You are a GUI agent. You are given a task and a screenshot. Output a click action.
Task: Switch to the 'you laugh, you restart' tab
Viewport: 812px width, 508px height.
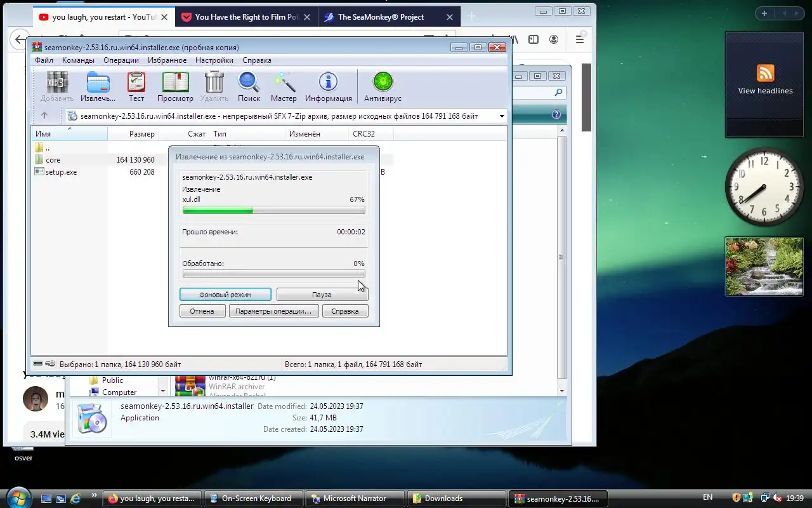pos(103,17)
